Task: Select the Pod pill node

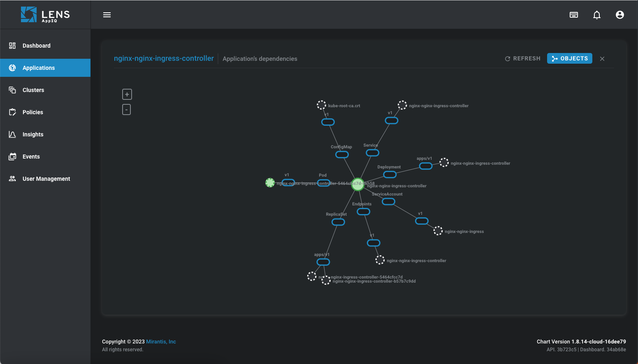Action: coord(324,183)
